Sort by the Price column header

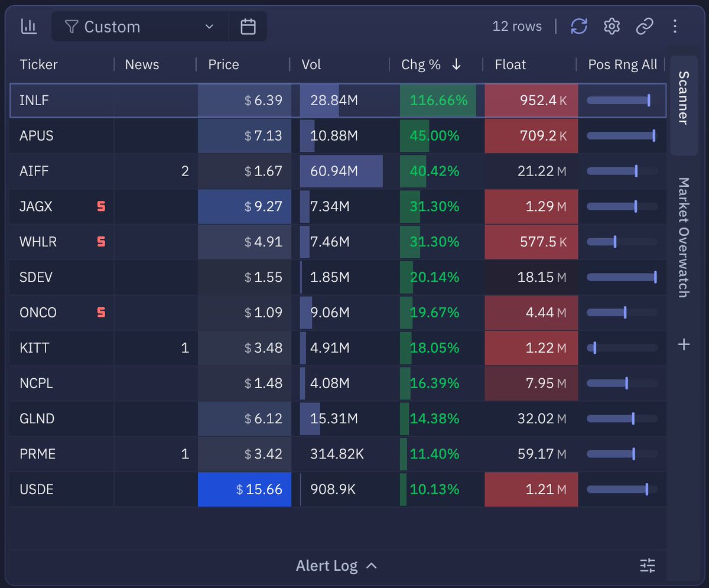coord(223,64)
